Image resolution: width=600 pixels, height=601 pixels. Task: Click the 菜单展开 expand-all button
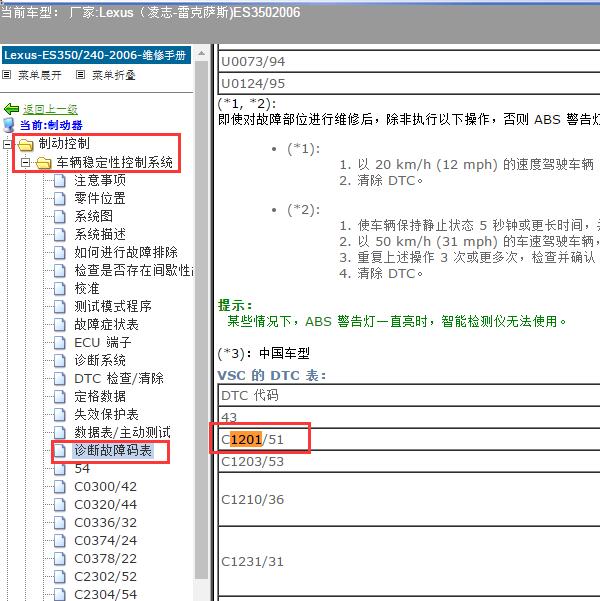click(39, 75)
